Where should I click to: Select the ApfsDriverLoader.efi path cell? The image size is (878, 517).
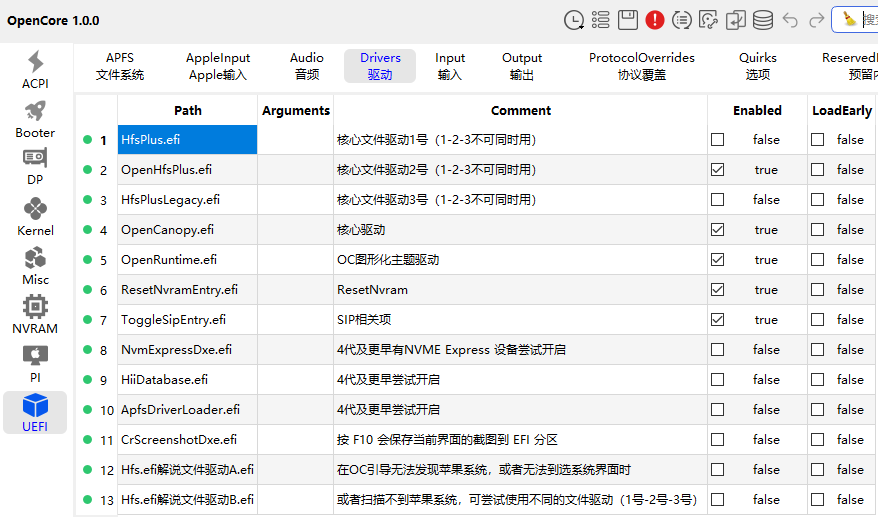188,409
